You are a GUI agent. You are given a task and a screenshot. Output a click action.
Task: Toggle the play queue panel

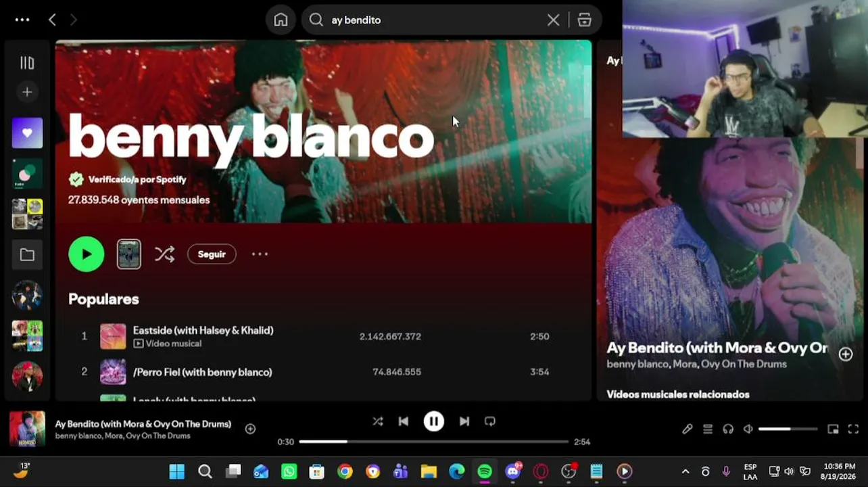click(x=708, y=429)
